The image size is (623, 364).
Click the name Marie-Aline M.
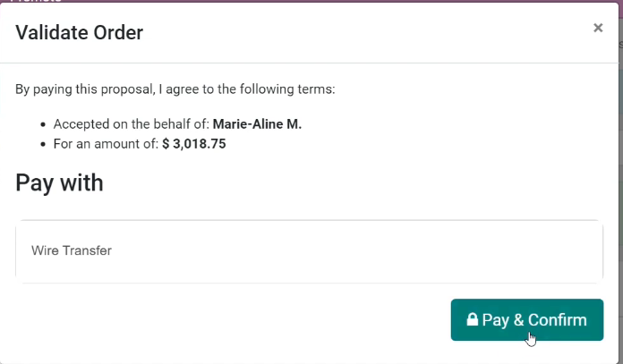pyautogui.click(x=257, y=124)
